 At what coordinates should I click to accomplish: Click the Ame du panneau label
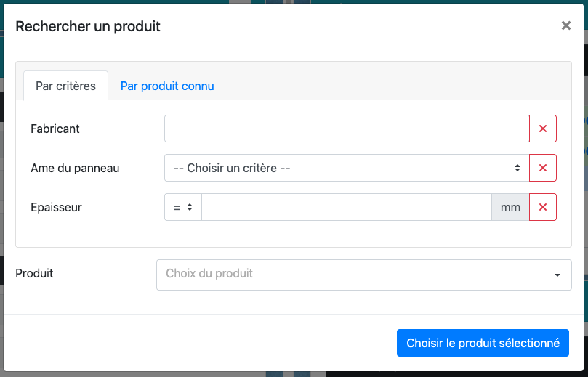point(75,168)
